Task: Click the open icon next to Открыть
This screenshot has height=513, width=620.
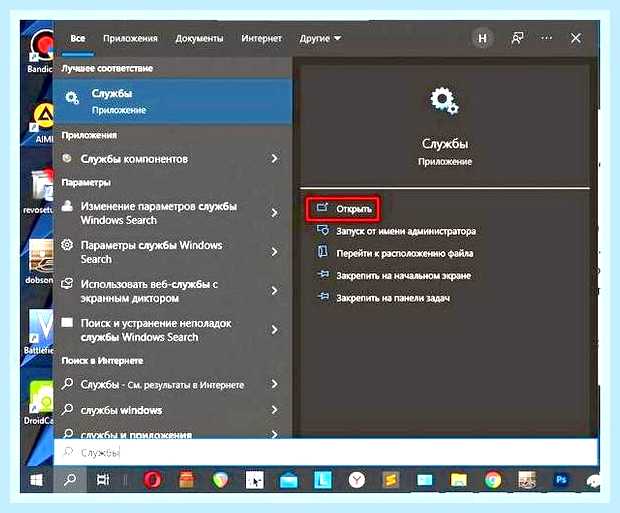Action: 323,207
